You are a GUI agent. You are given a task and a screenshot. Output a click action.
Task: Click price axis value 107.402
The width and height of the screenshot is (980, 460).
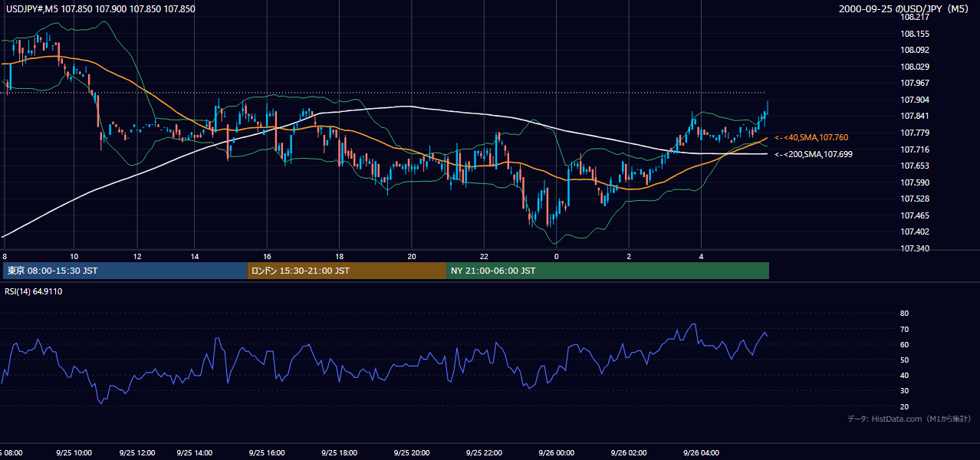(x=914, y=232)
